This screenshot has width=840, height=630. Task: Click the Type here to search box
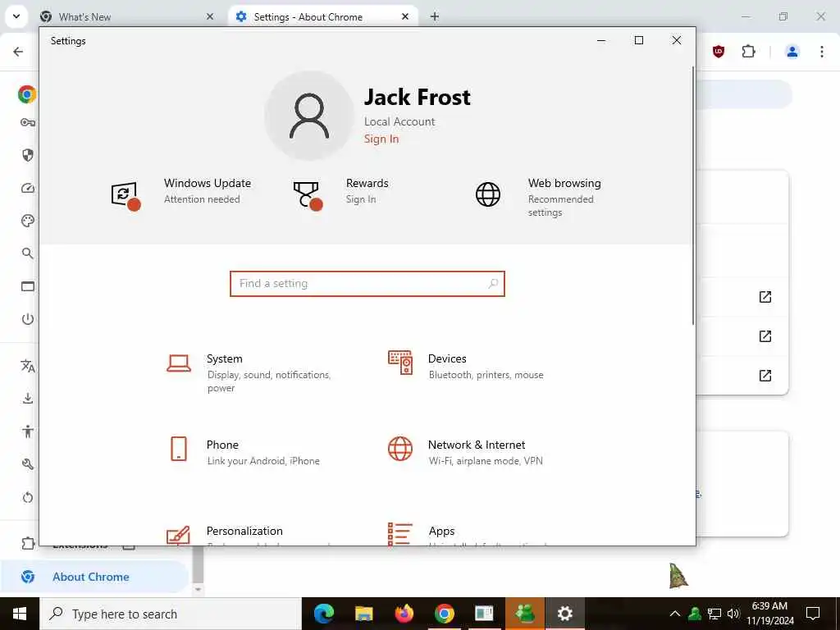(171, 614)
